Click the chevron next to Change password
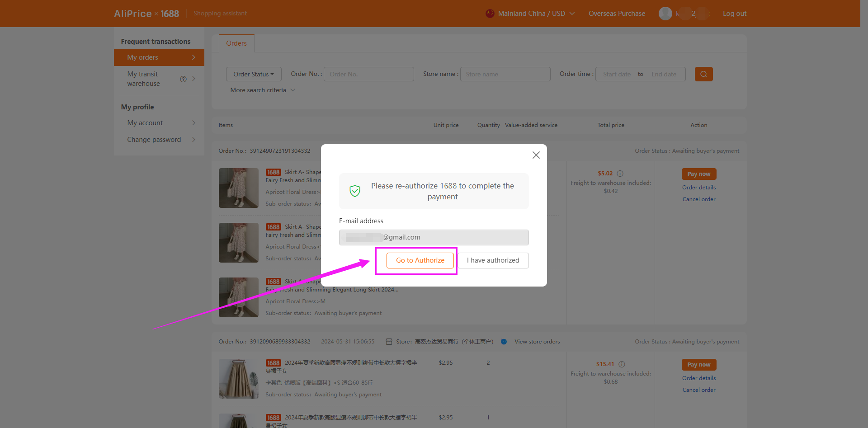Screen dimensions: 868x428 coord(193,140)
